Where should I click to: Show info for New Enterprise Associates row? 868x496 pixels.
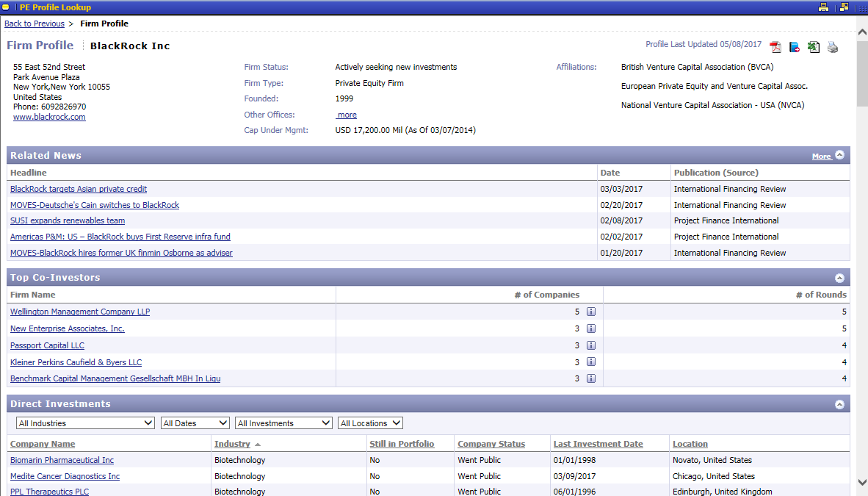[x=591, y=328]
